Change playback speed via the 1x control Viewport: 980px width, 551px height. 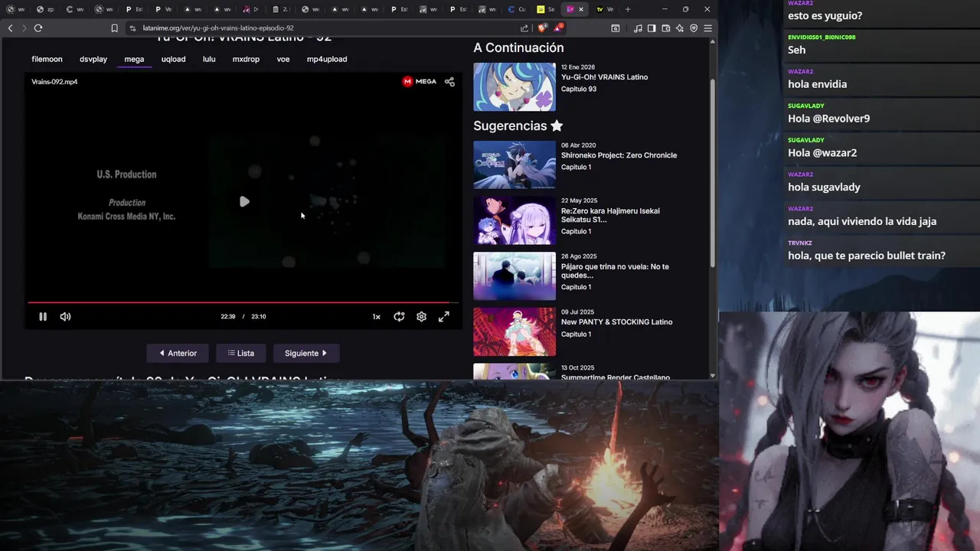[x=376, y=317]
